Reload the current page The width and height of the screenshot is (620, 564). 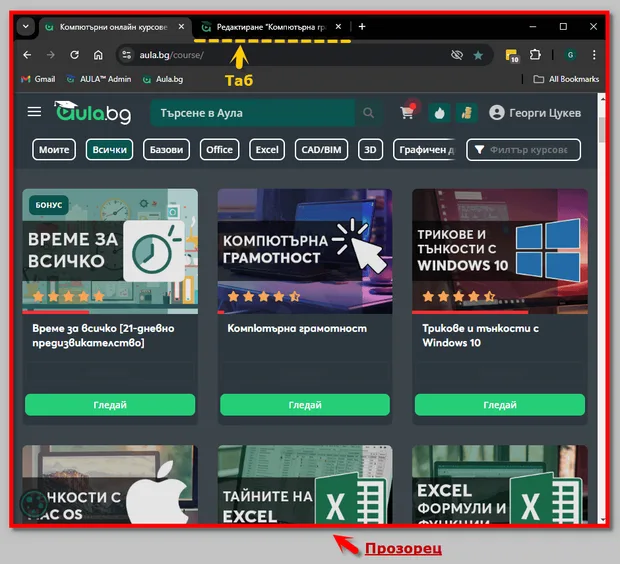coord(74,55)
